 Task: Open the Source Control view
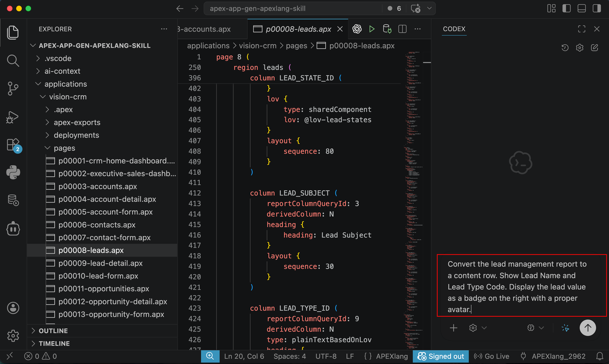[13, 89]
